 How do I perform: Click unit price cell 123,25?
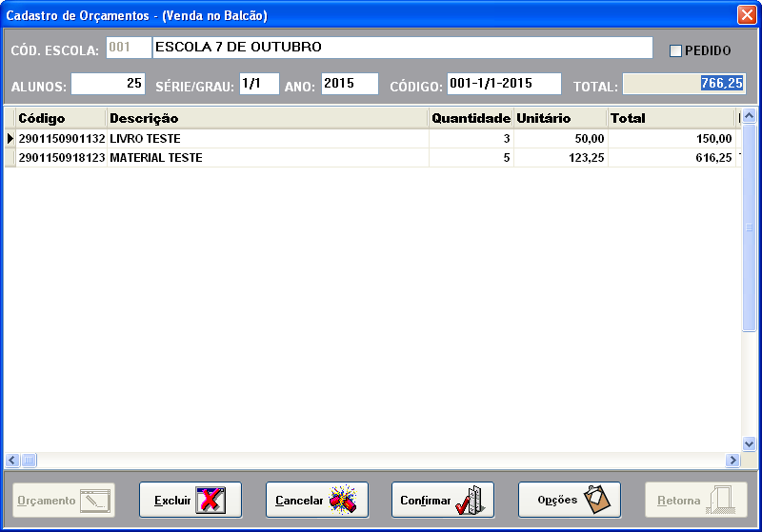coord(560,158)
